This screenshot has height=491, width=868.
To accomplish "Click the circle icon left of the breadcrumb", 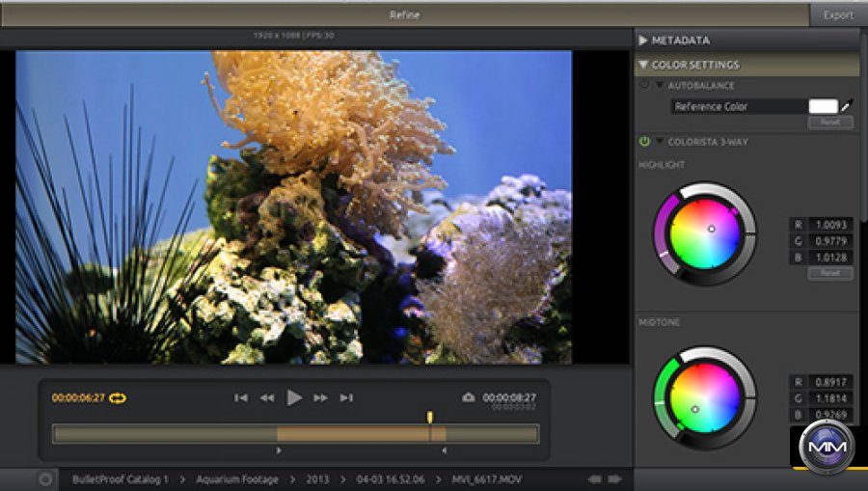I will point(44,479).
